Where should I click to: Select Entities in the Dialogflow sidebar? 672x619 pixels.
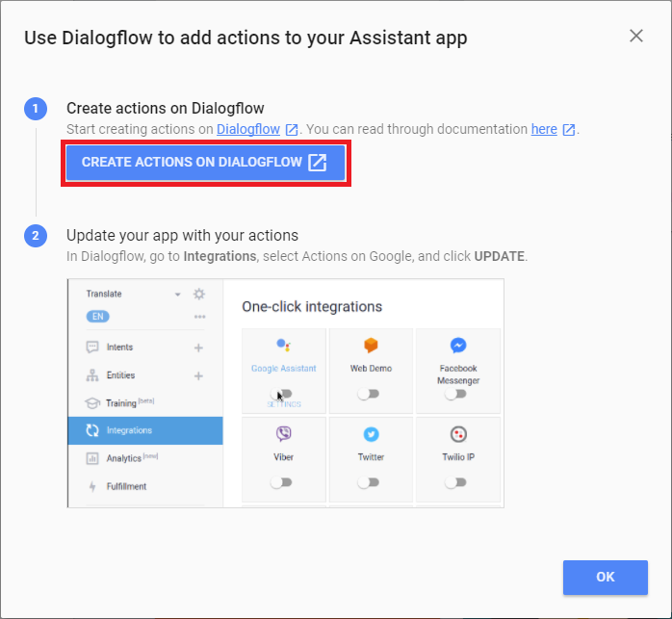click(120, 375)
